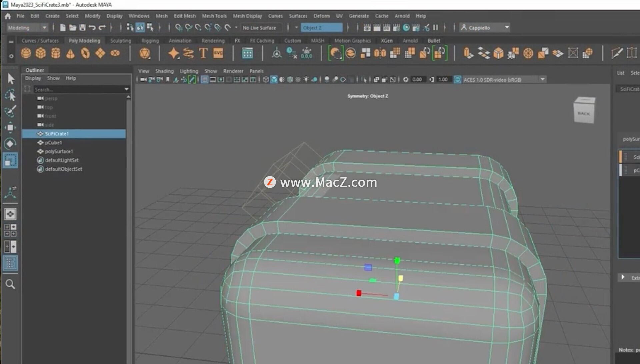
Task: Open the Cappiello account dropdown
Action: tap(485, 28)
